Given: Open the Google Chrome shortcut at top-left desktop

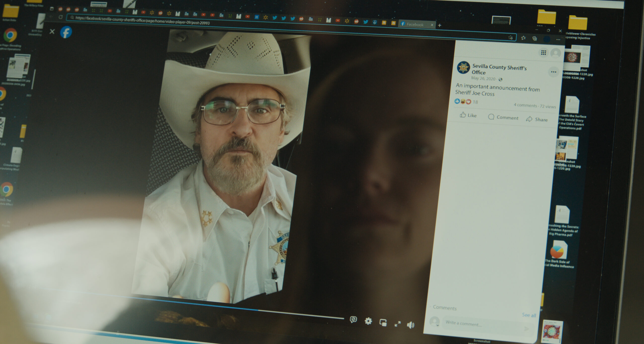Looking at the screenshot, I should pos(10,35).
